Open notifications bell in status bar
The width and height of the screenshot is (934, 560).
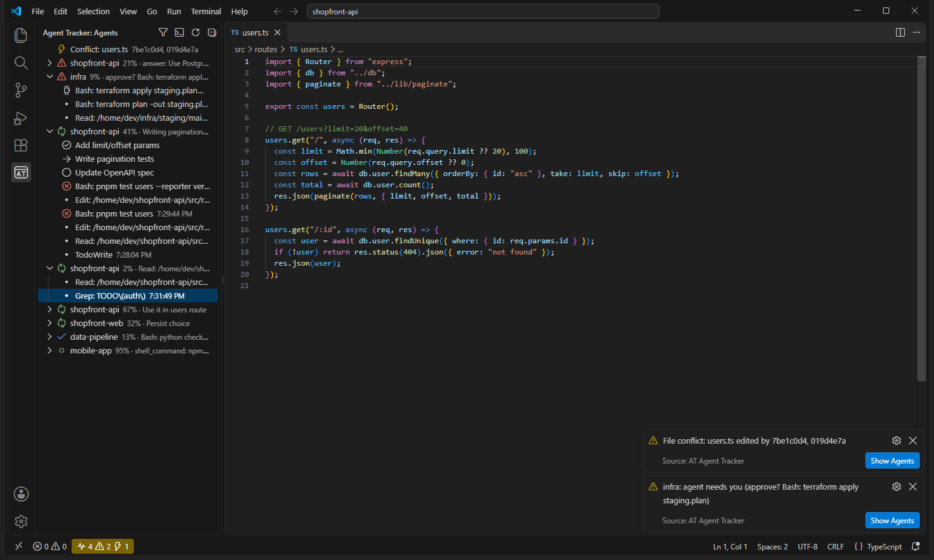click(x=915, y=546)
